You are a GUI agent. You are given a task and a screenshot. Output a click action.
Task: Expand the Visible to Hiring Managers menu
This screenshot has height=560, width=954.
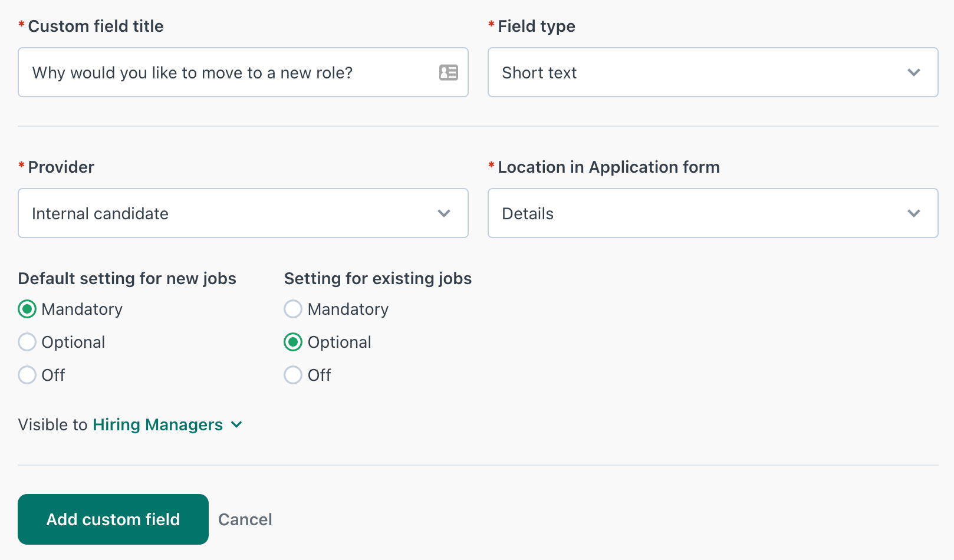tap(167, 424)
